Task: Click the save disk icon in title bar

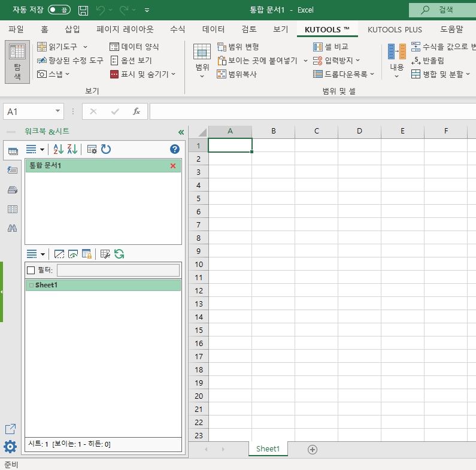Action: point(83,10)
